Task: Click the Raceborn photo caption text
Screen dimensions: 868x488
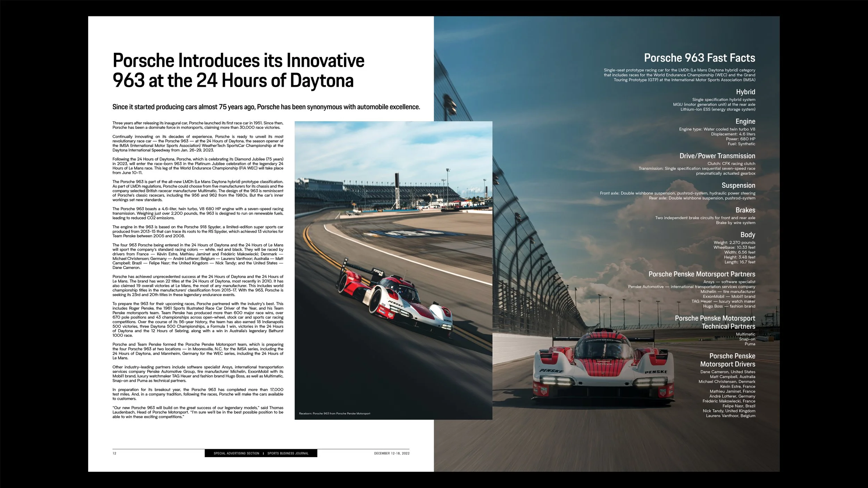Action: click(x=334, y=413)
